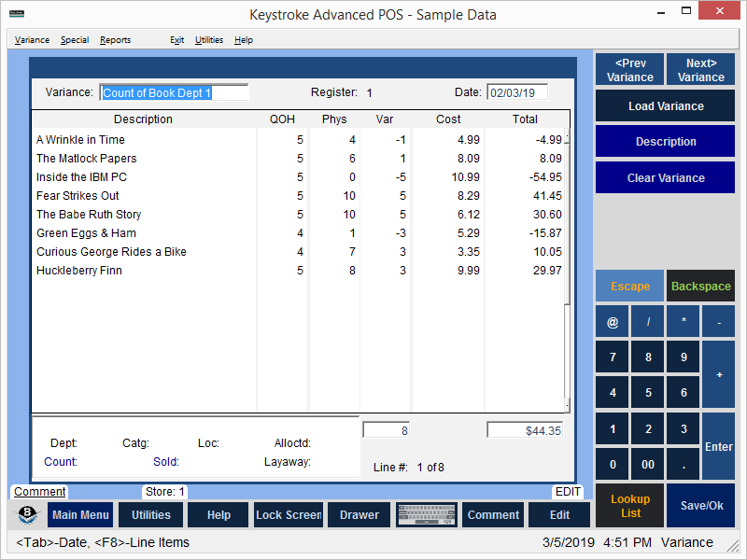747x560 pixels.
Task: Open the Reports menu
Action: click(116, 40)
